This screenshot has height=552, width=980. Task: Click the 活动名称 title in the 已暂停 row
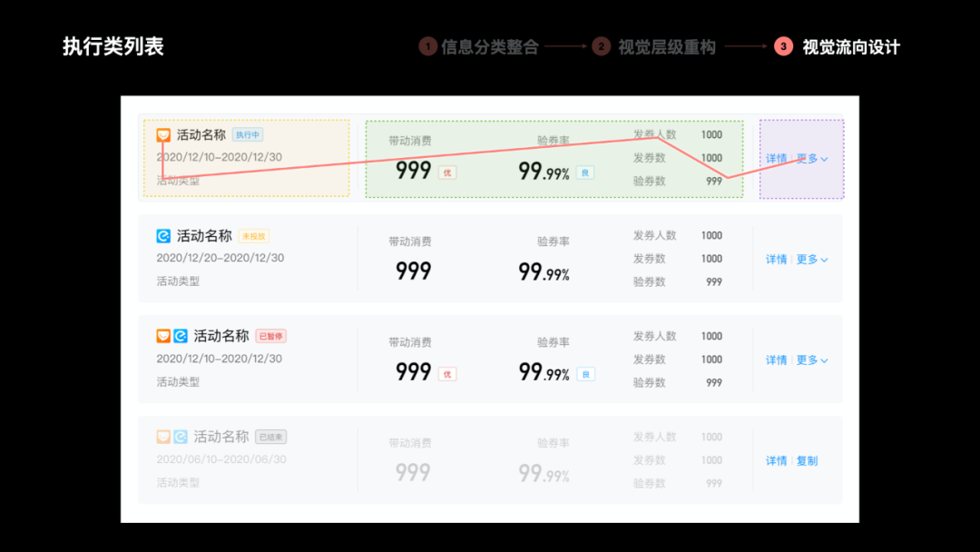click(221, 336)
